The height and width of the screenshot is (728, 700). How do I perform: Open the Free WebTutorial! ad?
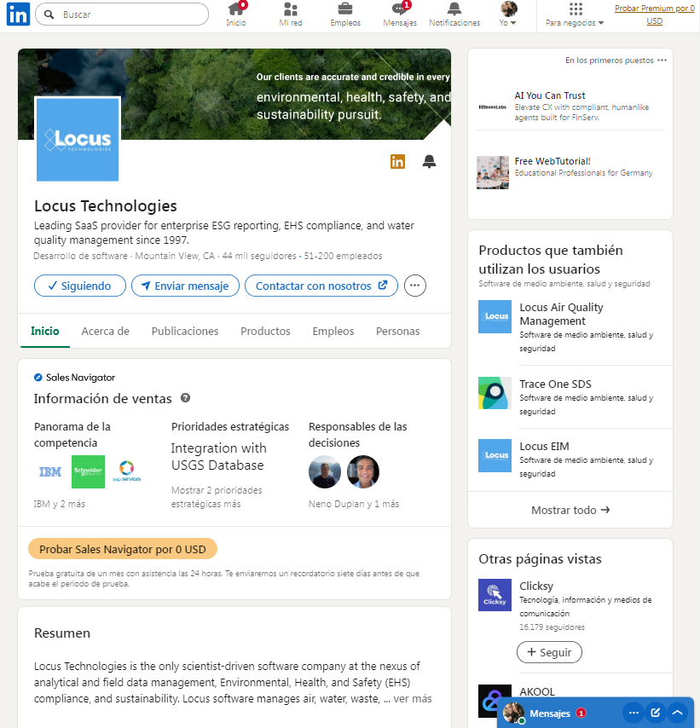[552, 161]
